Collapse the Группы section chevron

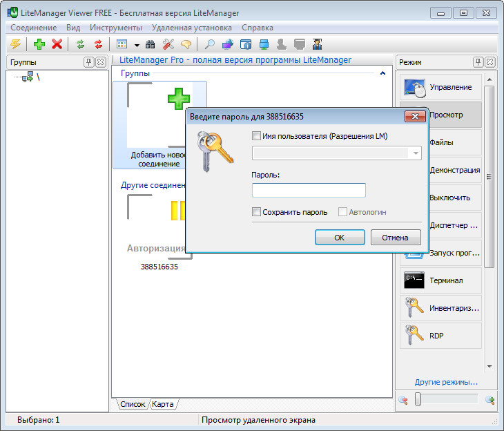(382, 73)
